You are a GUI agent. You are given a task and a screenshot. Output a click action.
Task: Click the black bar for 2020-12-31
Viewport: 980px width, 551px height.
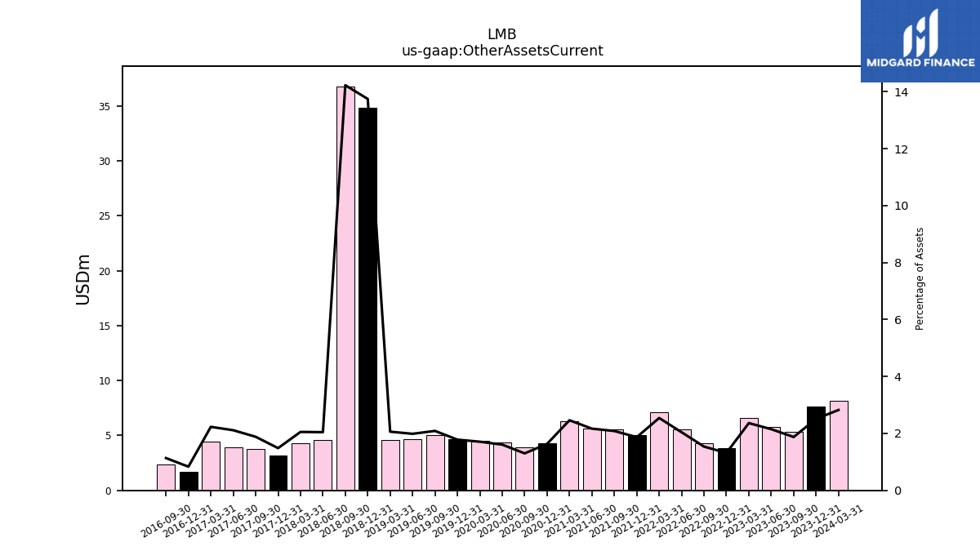(x=547, y=467)
